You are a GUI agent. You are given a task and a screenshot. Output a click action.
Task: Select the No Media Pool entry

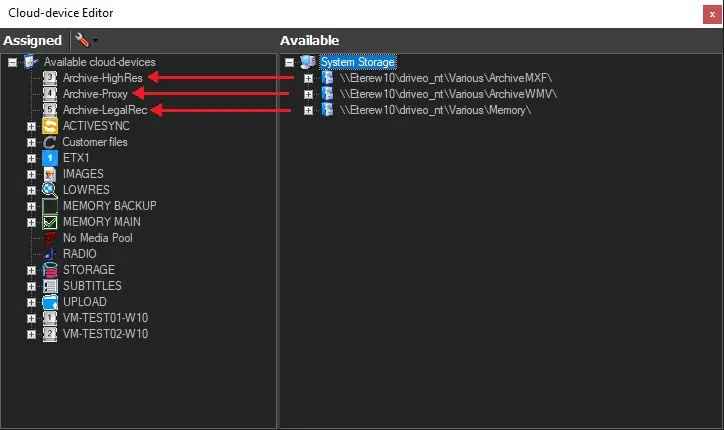97,238
